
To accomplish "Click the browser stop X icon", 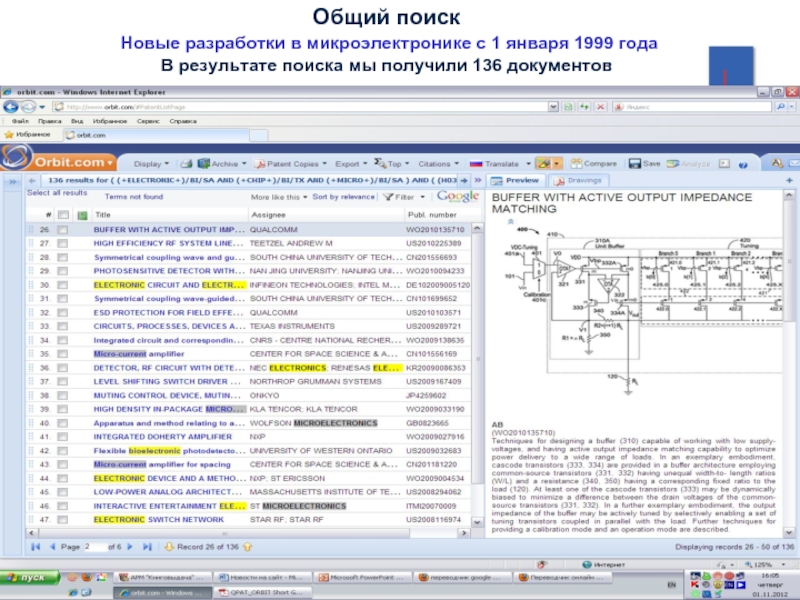I will 601,107.
